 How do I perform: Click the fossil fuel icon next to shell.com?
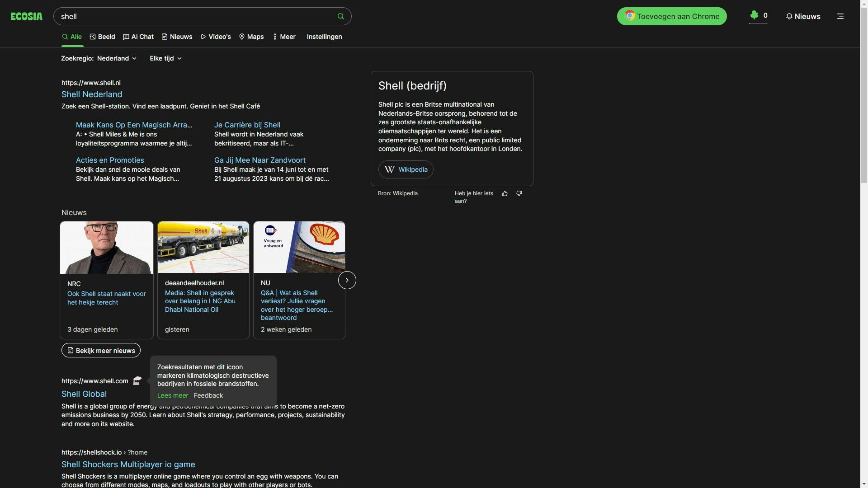137,381
